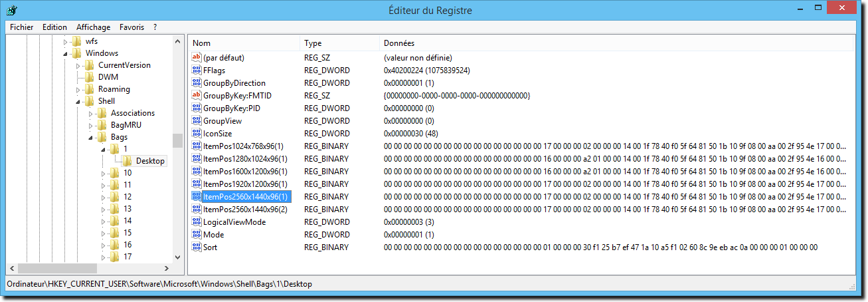Viewport: 868px width, 302px height.
Task: Click the open Desktop folder icon
Action: click(x=128, y=161)
